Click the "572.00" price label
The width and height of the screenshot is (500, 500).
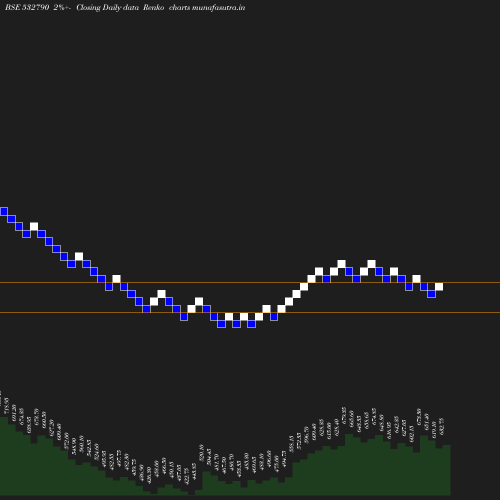click(66, 441)
